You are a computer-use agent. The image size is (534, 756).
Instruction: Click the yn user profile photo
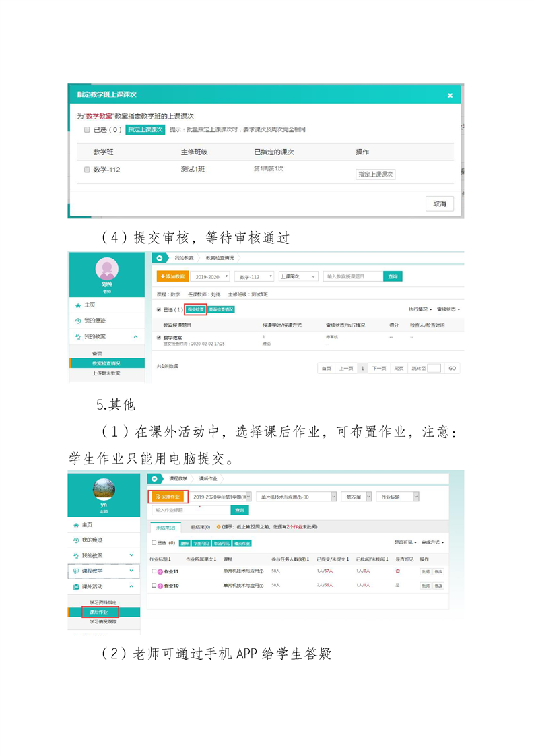pos(104,489)
